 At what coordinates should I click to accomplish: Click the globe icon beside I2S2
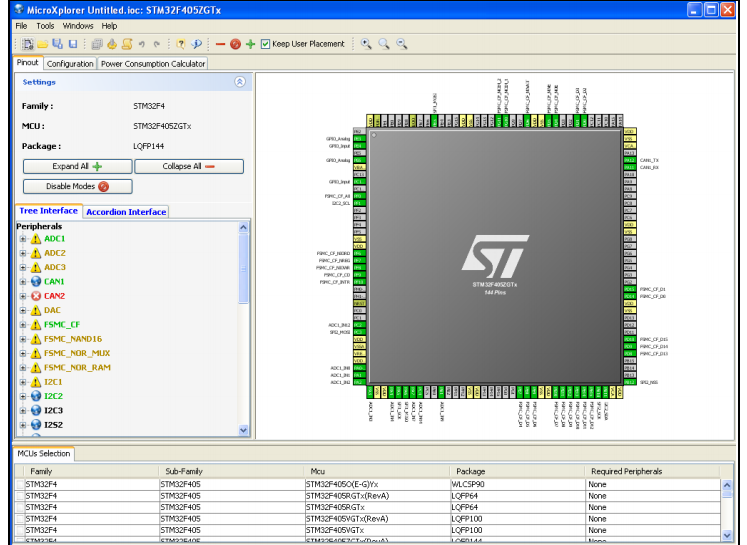tap(36, 424)
